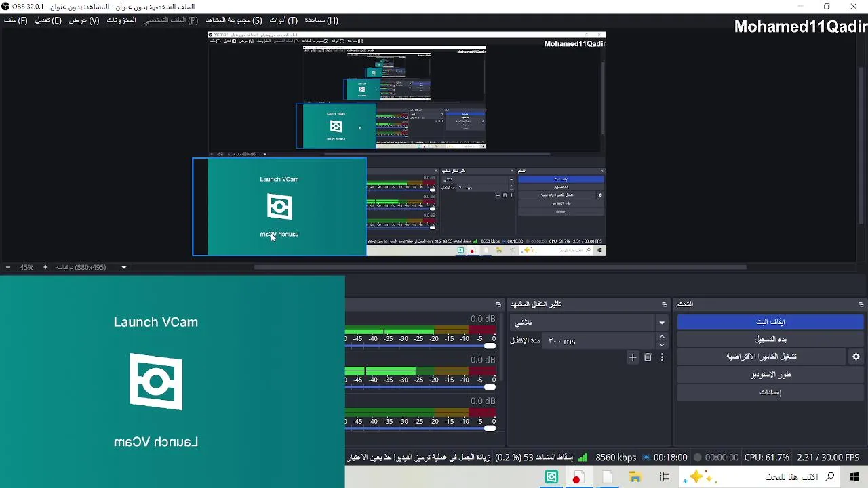Zoom out preview with minus icon
Image resolution: width=868 pixels, height=488 pixels.
click(8, 267)
